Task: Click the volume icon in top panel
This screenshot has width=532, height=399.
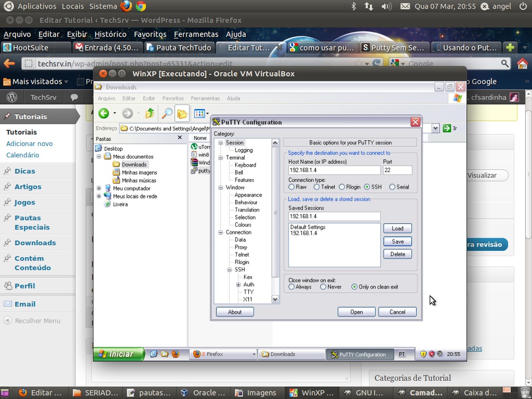Action: [386, 6]
